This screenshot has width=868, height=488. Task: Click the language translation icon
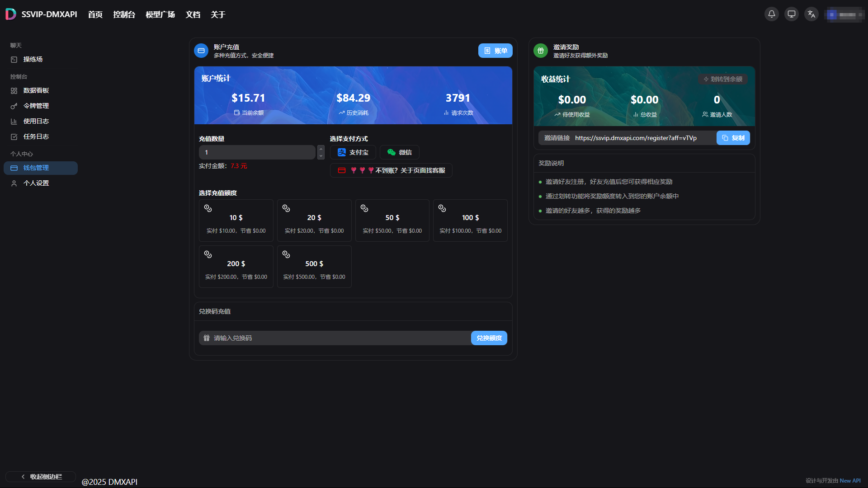tap(811, 14)
